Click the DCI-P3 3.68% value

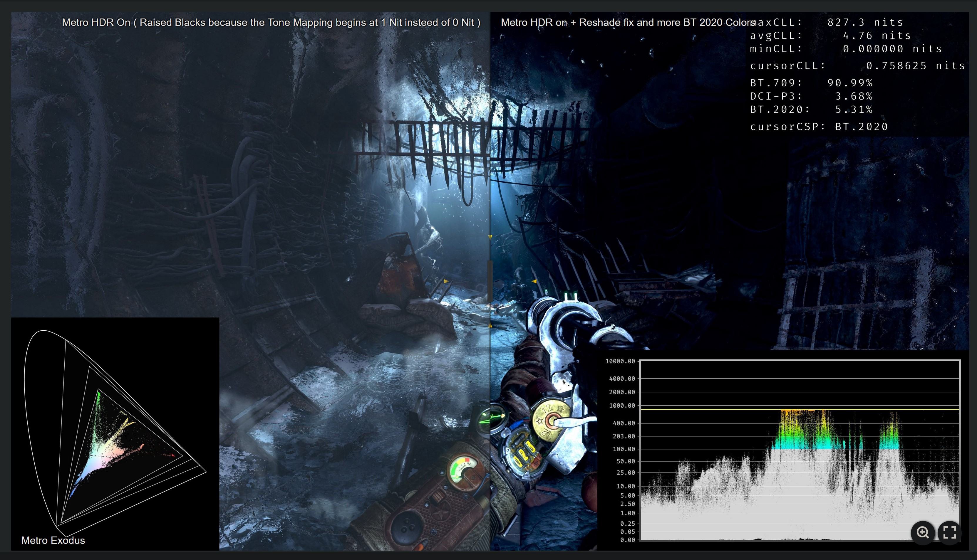811,96
